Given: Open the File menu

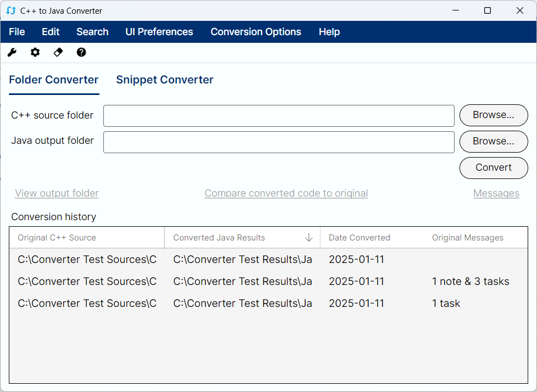Looking at the screenshot, I should [17, 32].
